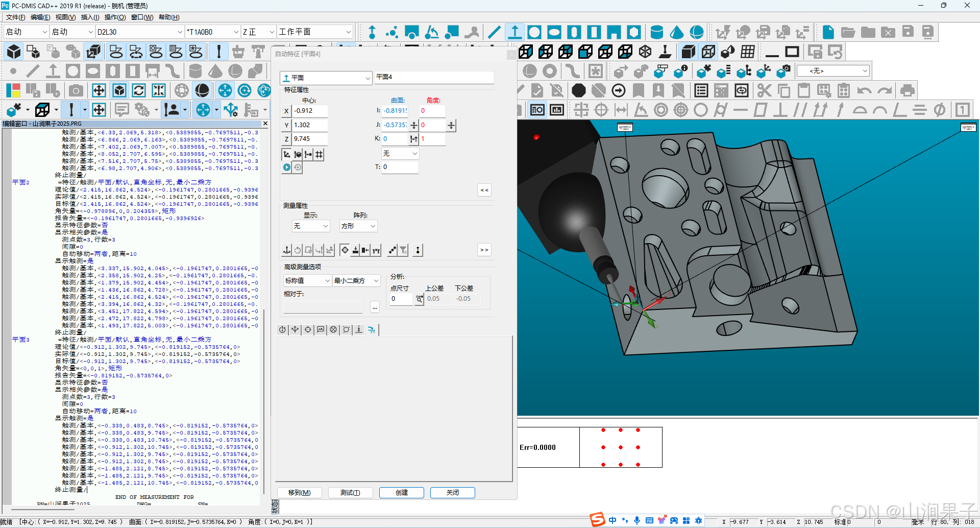Select the auto line feature icon
Image resolution: width=980 pixels, height=528 pixels.
point(494,32)
